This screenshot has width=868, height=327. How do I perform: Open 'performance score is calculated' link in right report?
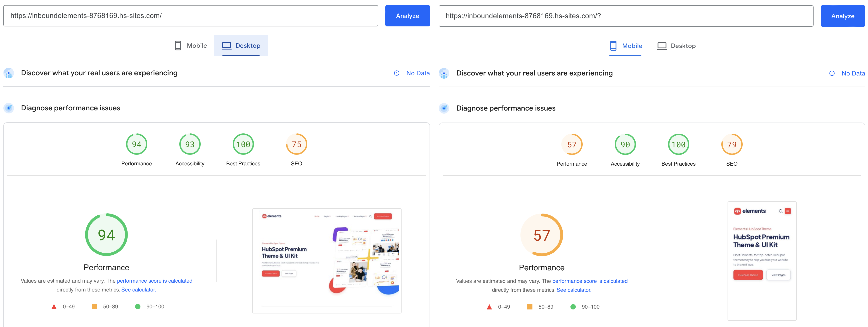pos(590,281)
